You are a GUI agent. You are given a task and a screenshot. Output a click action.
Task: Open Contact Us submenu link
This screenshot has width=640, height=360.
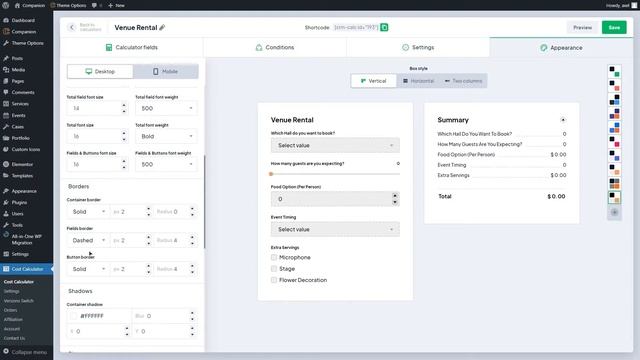pyautogui.click(x=14, y=338)
